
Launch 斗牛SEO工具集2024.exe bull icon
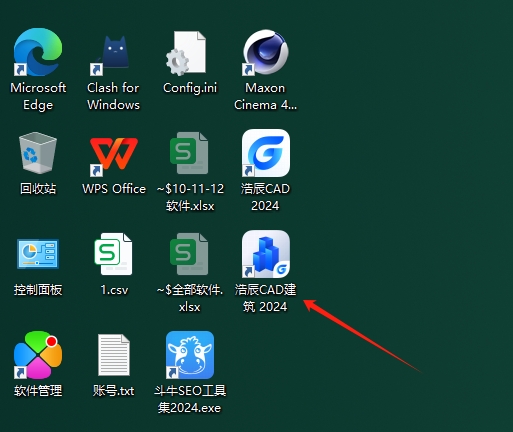click(x=190, y=355)
